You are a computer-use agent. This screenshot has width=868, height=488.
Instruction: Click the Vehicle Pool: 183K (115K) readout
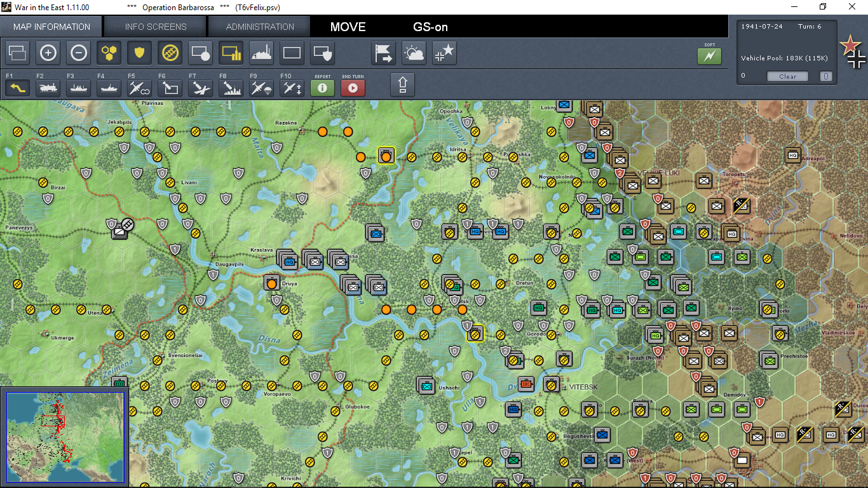click(784, 58)
